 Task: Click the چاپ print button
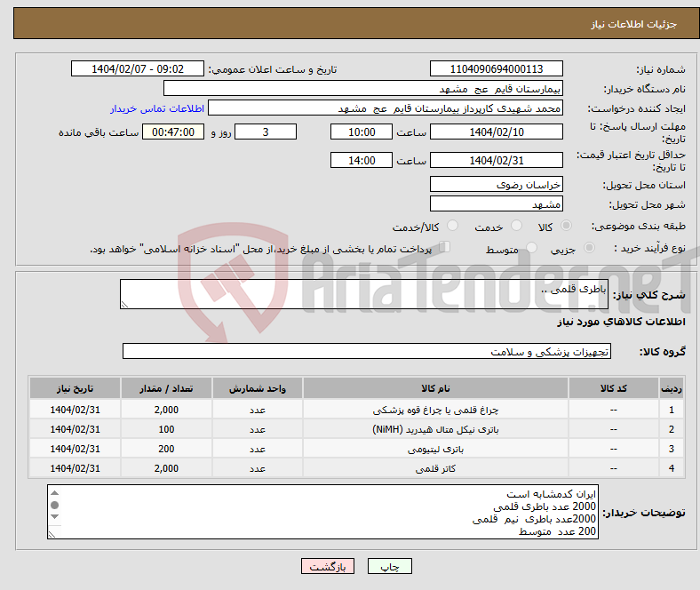(390, 566)
